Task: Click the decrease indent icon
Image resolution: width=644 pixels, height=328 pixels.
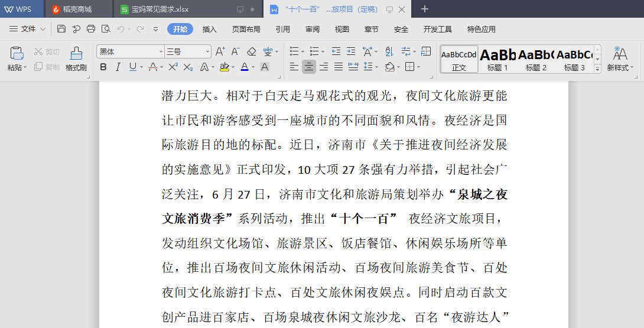Action: point(336,51)
